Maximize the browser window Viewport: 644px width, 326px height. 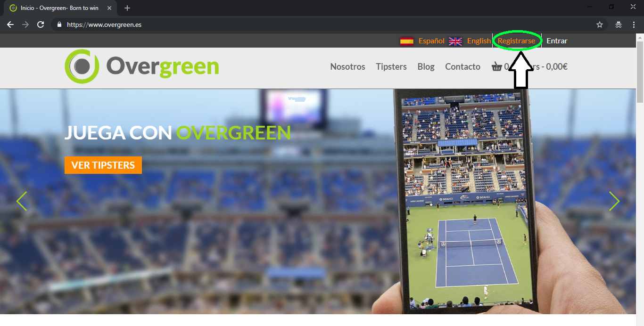point(611,7)
